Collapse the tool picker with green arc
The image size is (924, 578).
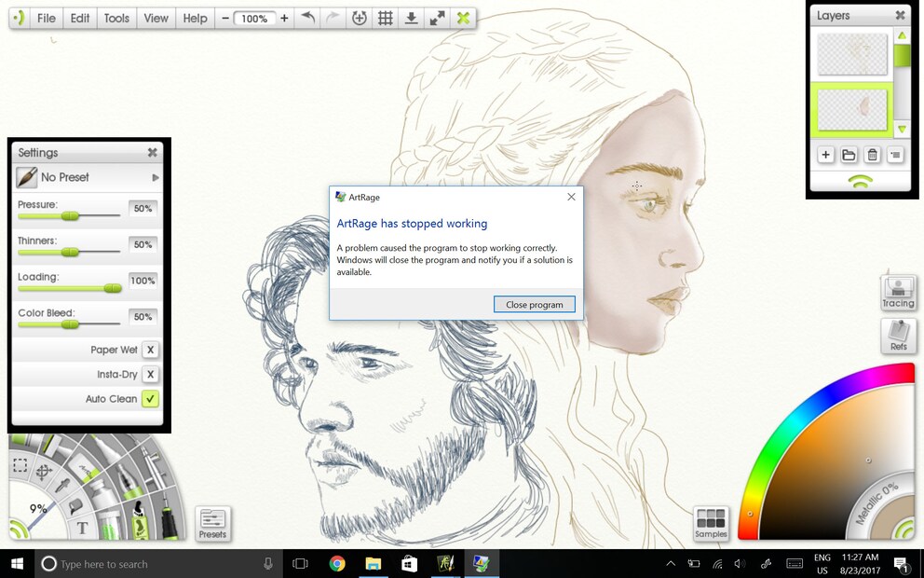point(19,529)
